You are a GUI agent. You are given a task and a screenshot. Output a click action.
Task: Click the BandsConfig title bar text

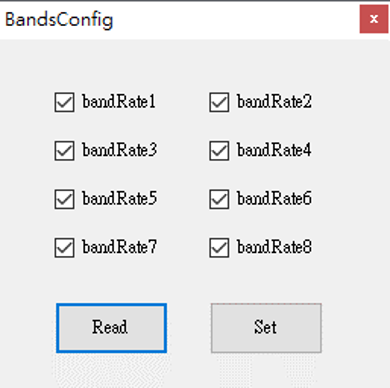coord(59,20)
